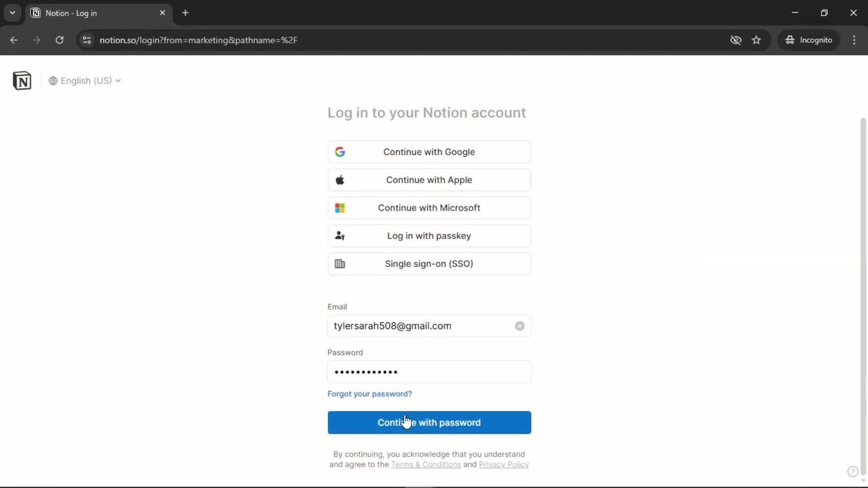Click the address bar URL
The height and width of the screenshot is (488, 868).
click(x=198, y=40)
